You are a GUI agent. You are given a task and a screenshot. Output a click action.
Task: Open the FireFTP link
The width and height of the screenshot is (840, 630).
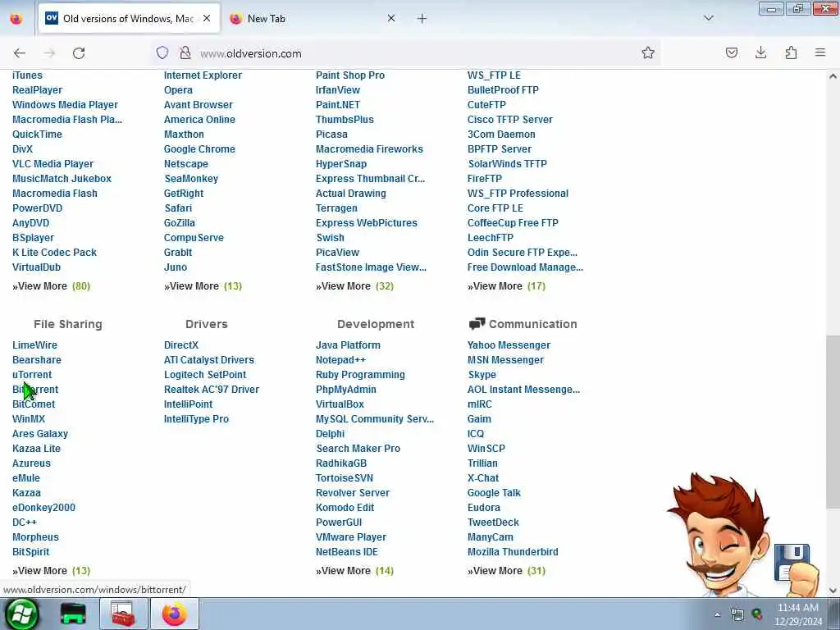[x=484, y=178]
